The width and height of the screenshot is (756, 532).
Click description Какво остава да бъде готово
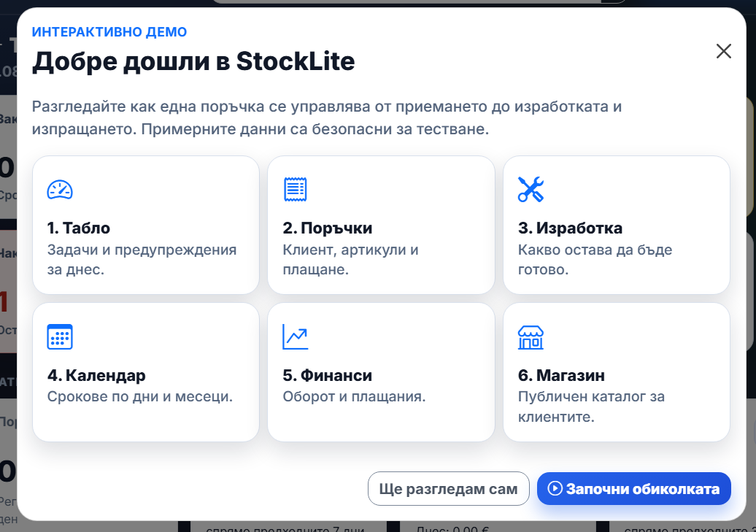(x=595, y=260)
